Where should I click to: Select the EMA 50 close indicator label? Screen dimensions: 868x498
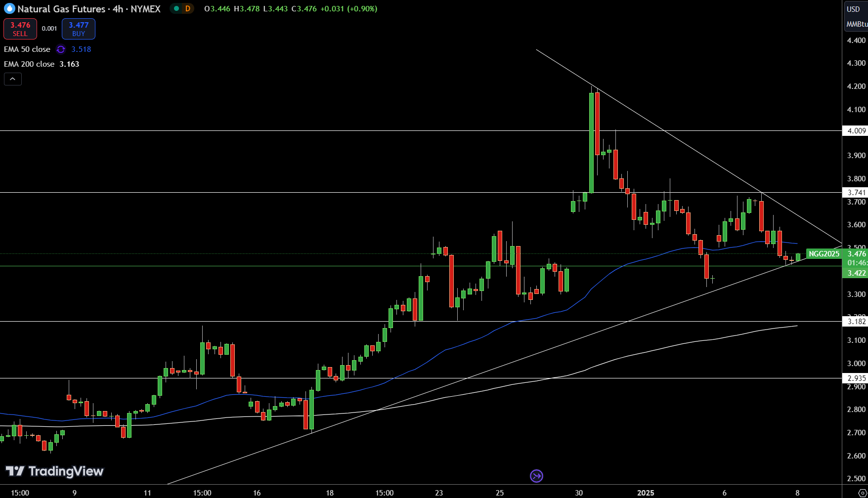(27, 49)
